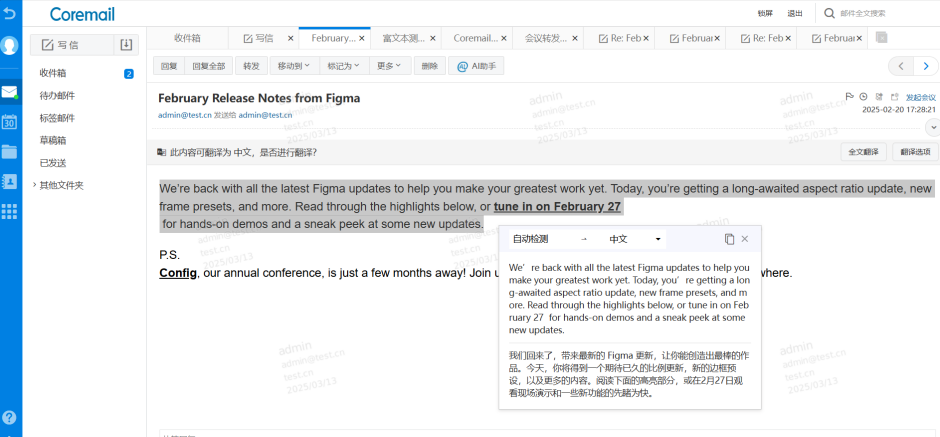Screen dimensions: 940x437
Task: Expand the 其他文件夹 folder tree
Action: click(x=35, y=185)
